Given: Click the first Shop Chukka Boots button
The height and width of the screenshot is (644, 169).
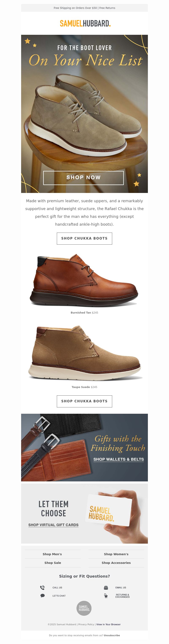Looking at the screenshot, I should (84, 238).
